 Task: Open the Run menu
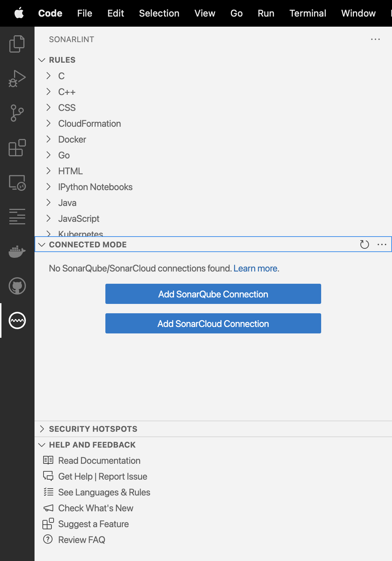[266, 13]
